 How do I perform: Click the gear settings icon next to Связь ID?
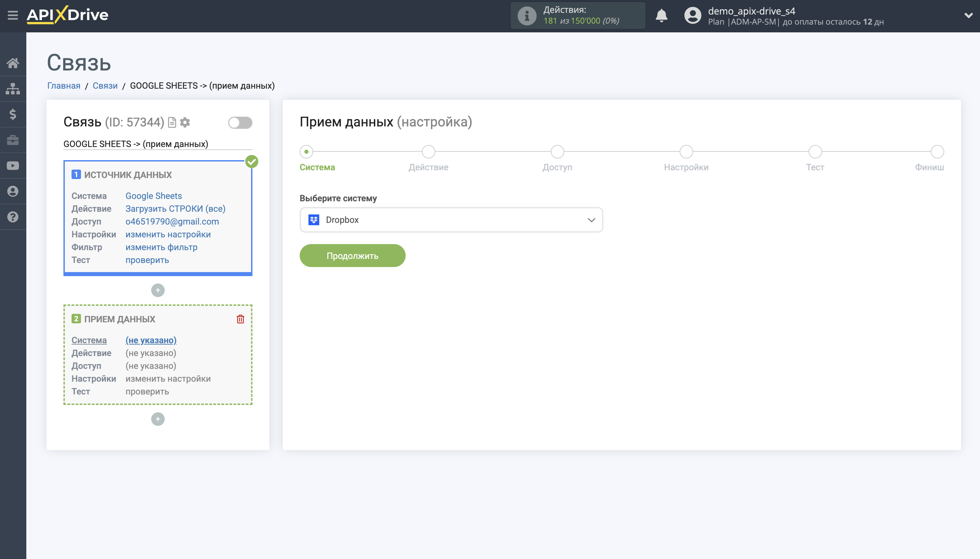click(x=186, y=122)
